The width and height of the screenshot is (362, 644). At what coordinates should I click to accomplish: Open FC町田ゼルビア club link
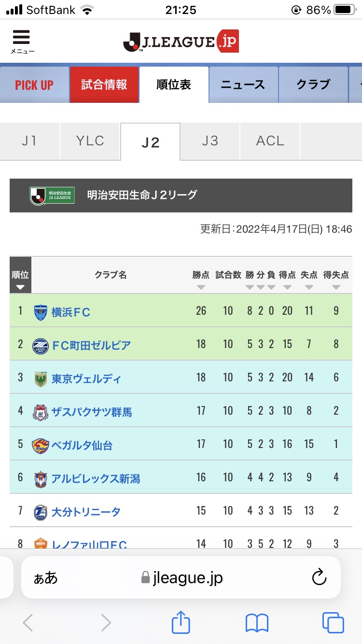[x=91, y=345]
